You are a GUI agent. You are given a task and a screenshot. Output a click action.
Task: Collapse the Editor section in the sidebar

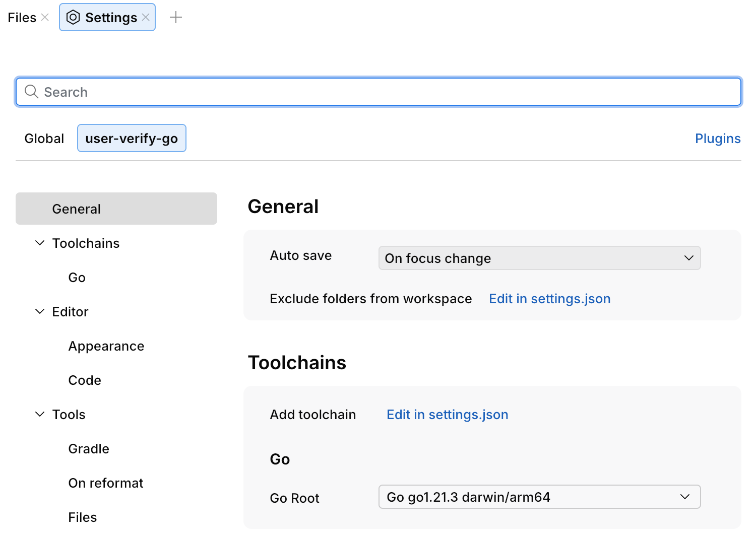[x=40, y=311]
